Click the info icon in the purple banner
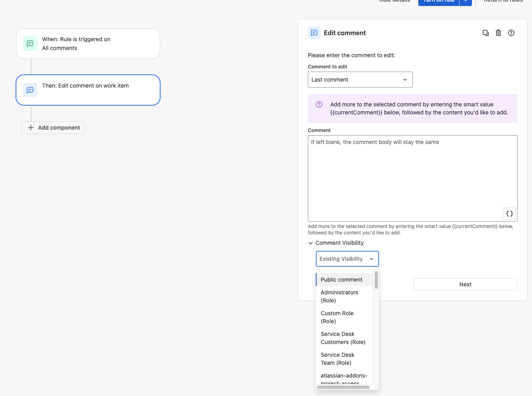This screenshot has height=396, width=532. (x=319, y=104)
